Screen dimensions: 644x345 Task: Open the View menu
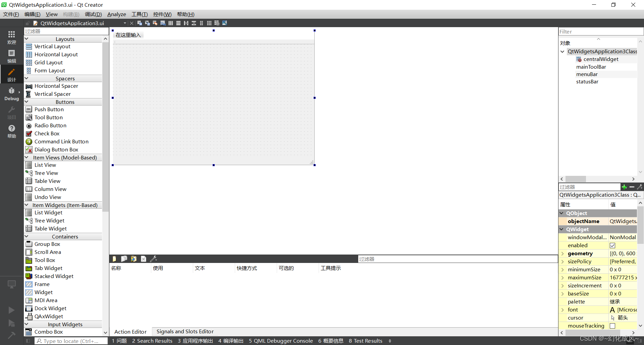coord(52,14)
